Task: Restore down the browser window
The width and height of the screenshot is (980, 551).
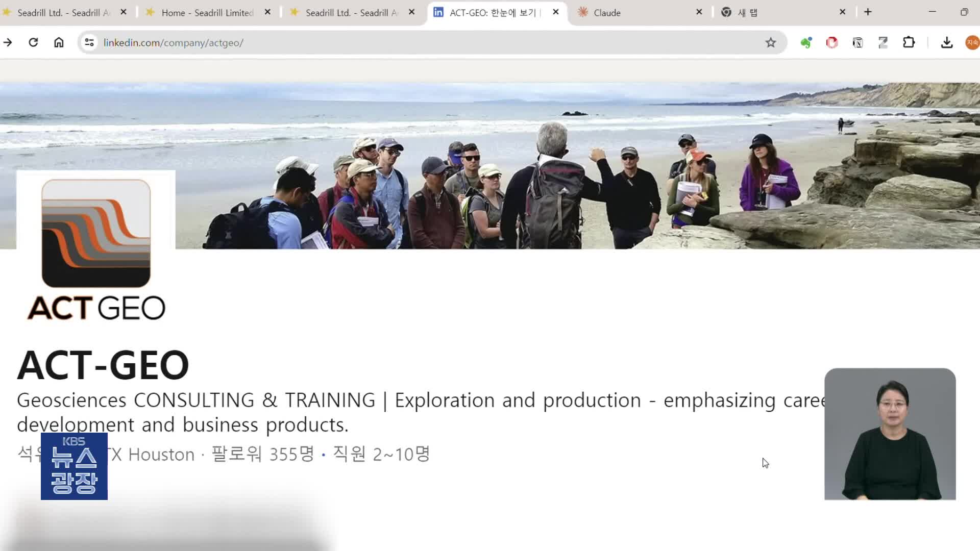Action: [964, 12]
